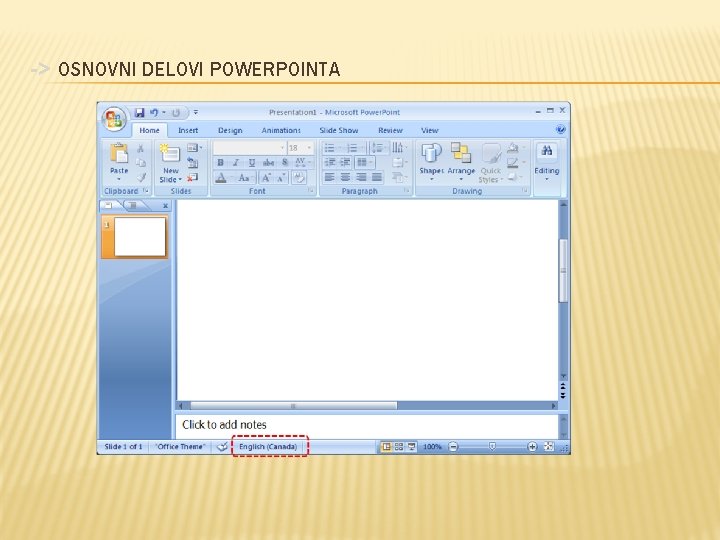Open the slide Layout button

pos(194,148)
